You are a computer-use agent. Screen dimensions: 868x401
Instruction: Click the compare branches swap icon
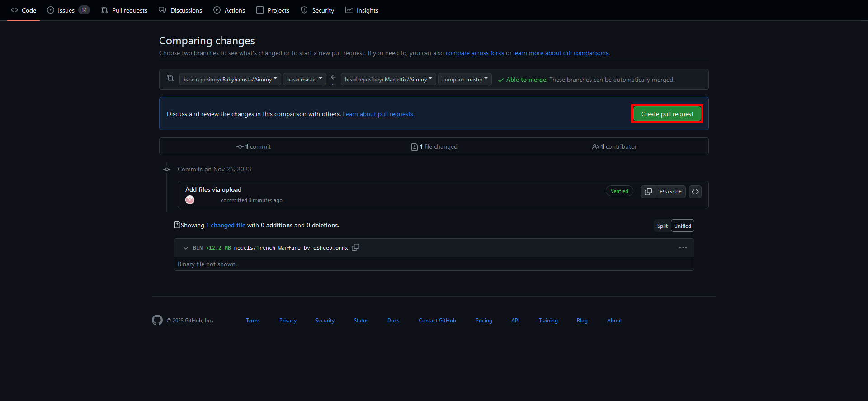tap(170, 79)
